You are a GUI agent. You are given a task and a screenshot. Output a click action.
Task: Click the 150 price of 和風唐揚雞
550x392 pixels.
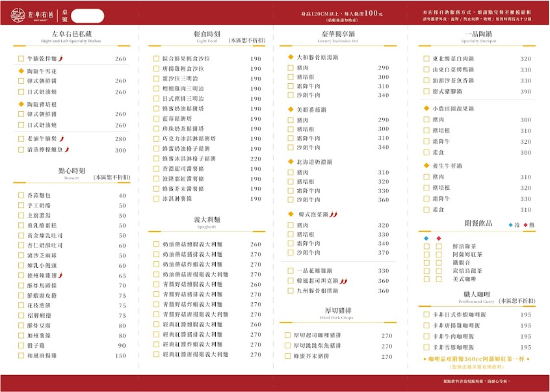120,356
